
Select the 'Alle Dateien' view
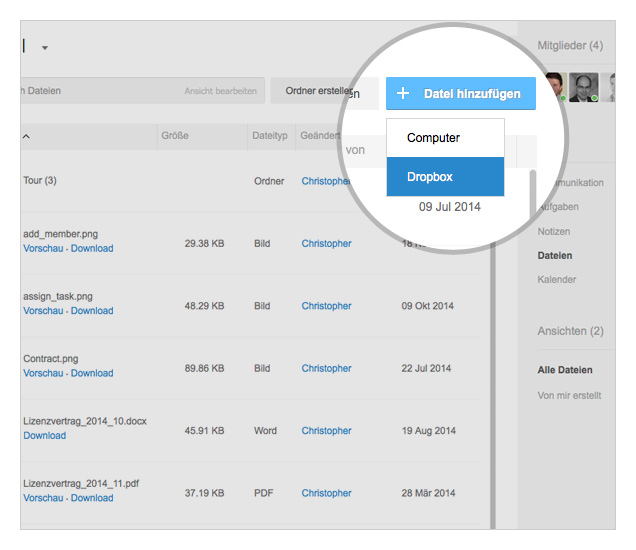[x=565, y=370]
